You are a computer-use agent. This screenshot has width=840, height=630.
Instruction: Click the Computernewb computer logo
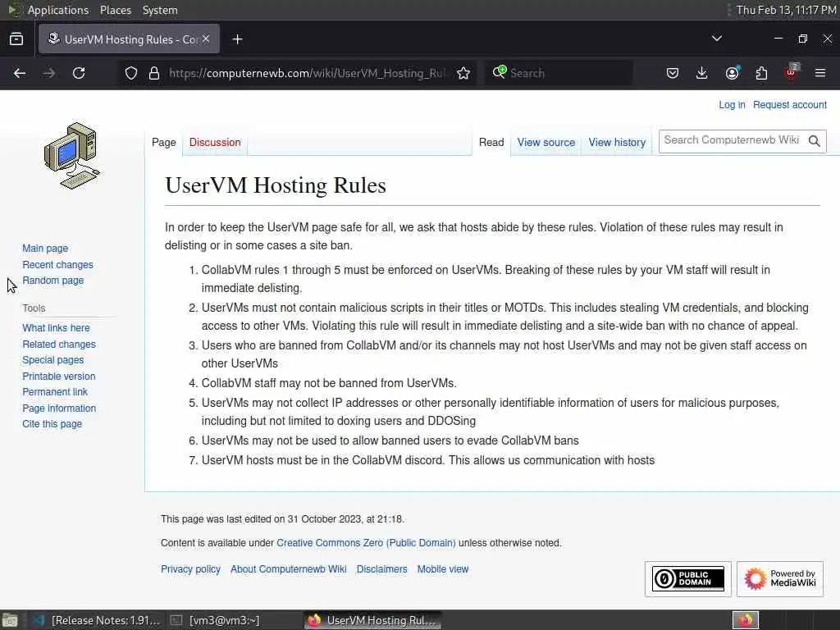click(x=72, y=157)
